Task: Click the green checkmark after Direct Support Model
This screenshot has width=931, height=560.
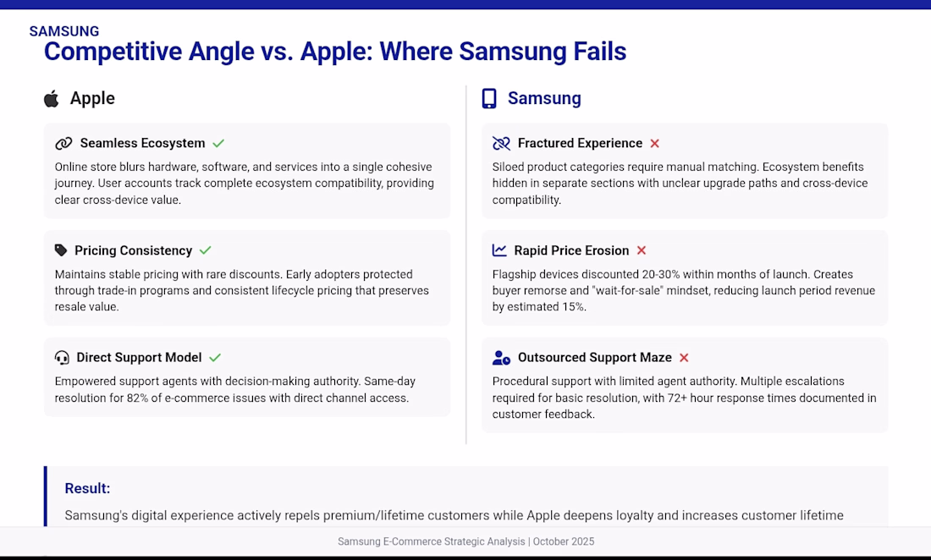Action: click(215, 358)
